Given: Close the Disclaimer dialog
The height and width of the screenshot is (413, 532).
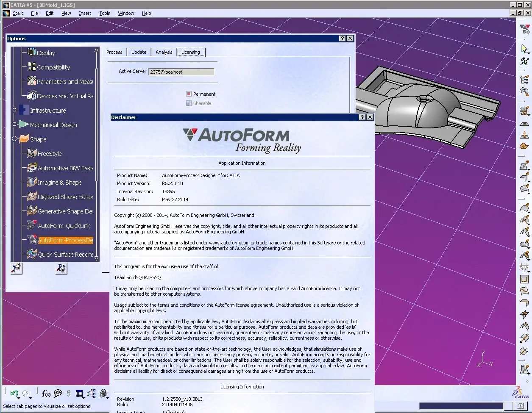Looking at the screenshot, I should click(x=370, y=117).
